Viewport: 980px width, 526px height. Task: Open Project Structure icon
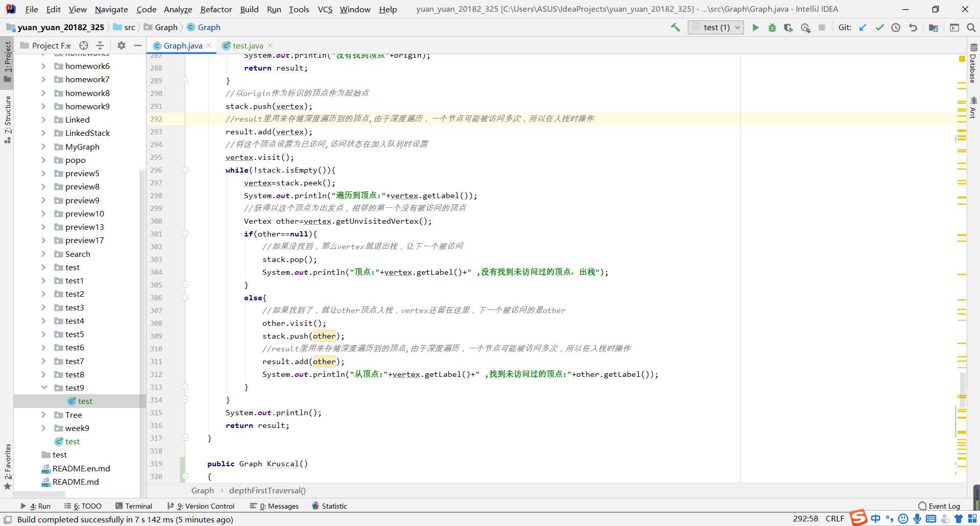(x=934, y=28)
